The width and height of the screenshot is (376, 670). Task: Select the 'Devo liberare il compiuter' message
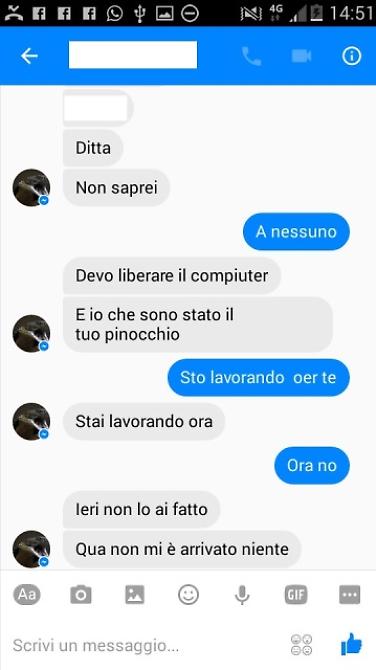coord(172,276)
